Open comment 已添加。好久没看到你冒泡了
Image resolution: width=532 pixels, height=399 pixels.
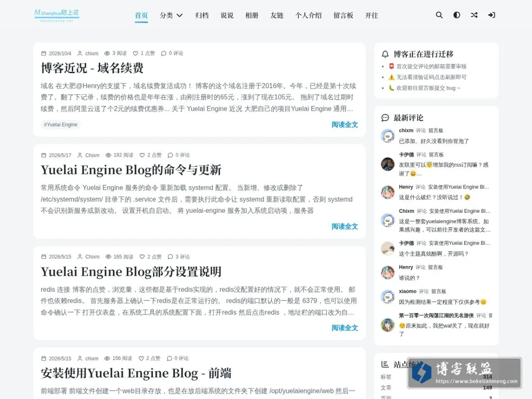[x=434, y=141]
